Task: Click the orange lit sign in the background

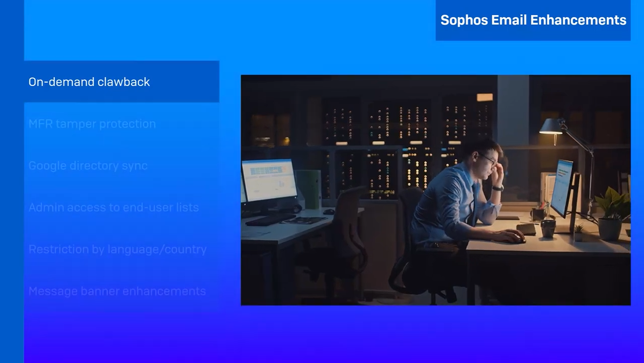Action: tap(485, 97)
